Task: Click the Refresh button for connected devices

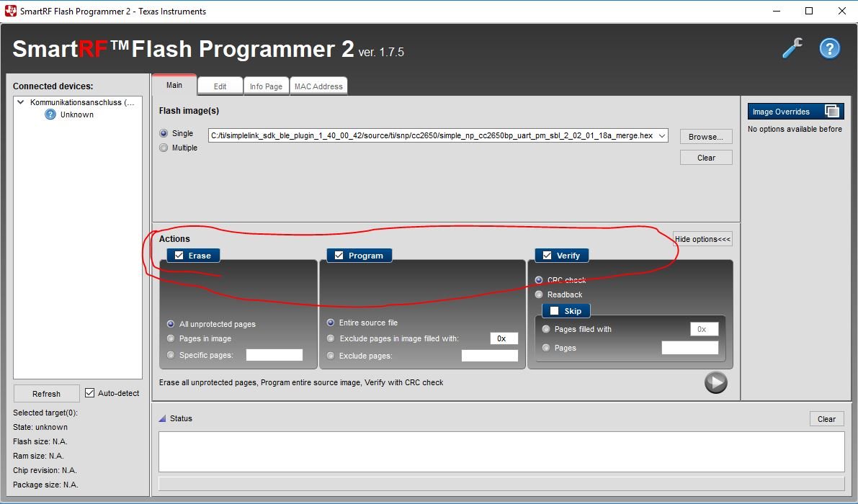Action: 46,393
